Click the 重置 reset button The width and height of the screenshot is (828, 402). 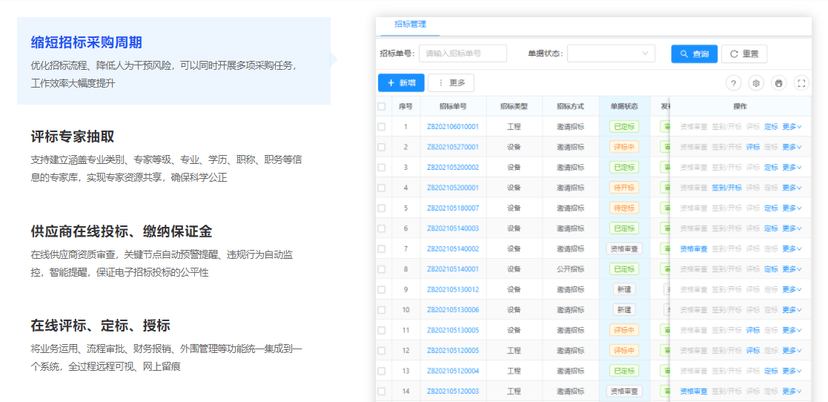[x=744, y=54]
